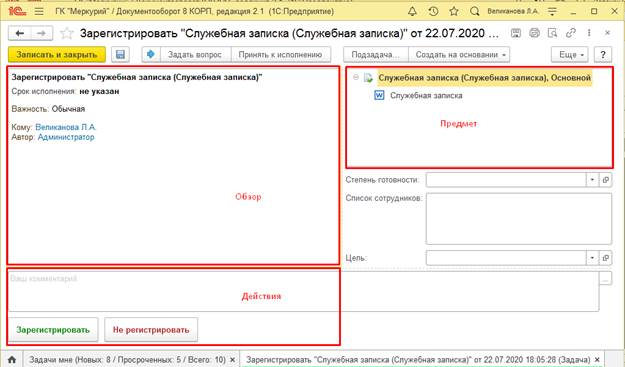Click the 'Важность: Обычная' line
This screenshot has height=367, width=625.
[x=48, y=109]
